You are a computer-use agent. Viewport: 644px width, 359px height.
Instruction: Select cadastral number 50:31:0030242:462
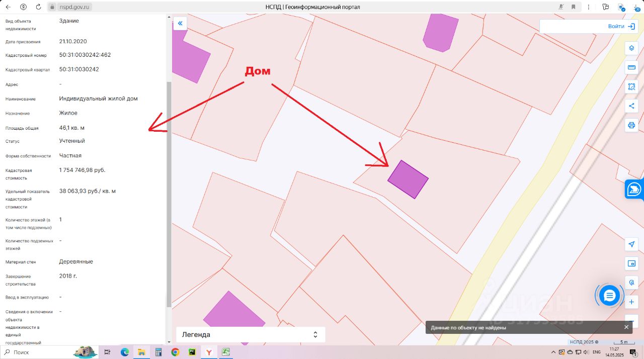(x=85, y=55)
